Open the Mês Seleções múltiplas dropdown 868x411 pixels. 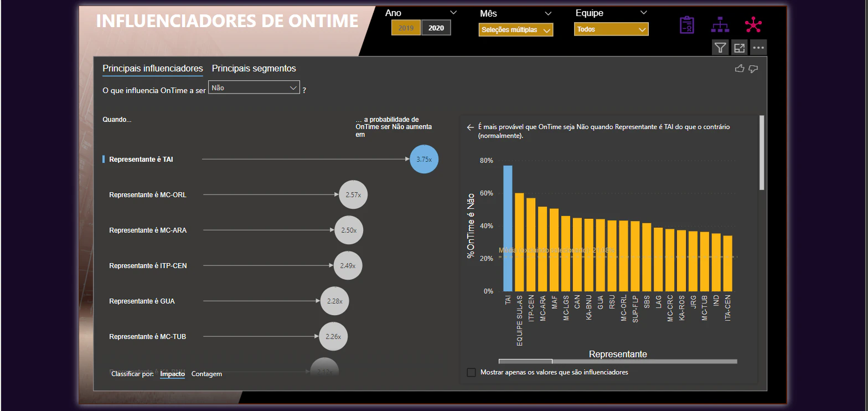[516, 29]
